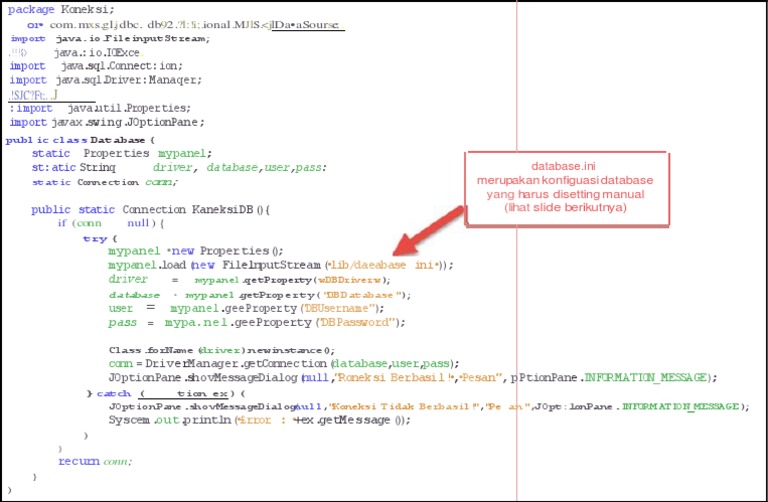The height and width of the screenshot is (502, 768).
Task: Click the mypanel.load FileInputStream line
Action: (281, 265)
